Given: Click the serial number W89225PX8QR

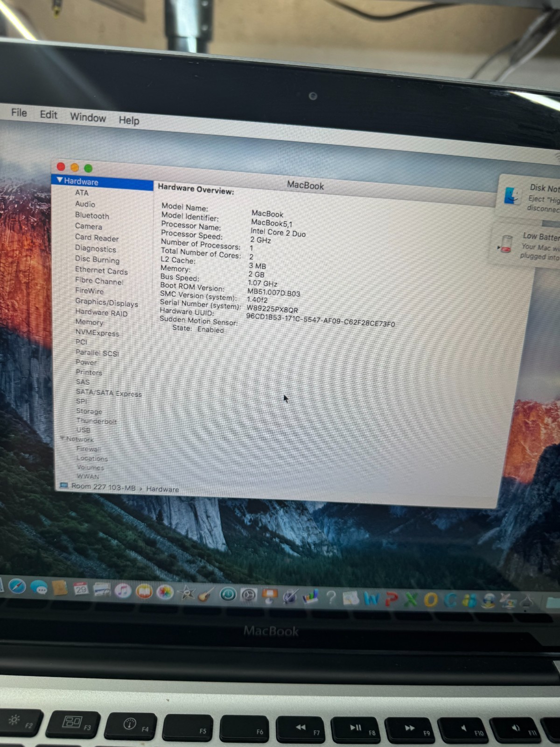Looking at the screenshot, I should coord(272,309).
